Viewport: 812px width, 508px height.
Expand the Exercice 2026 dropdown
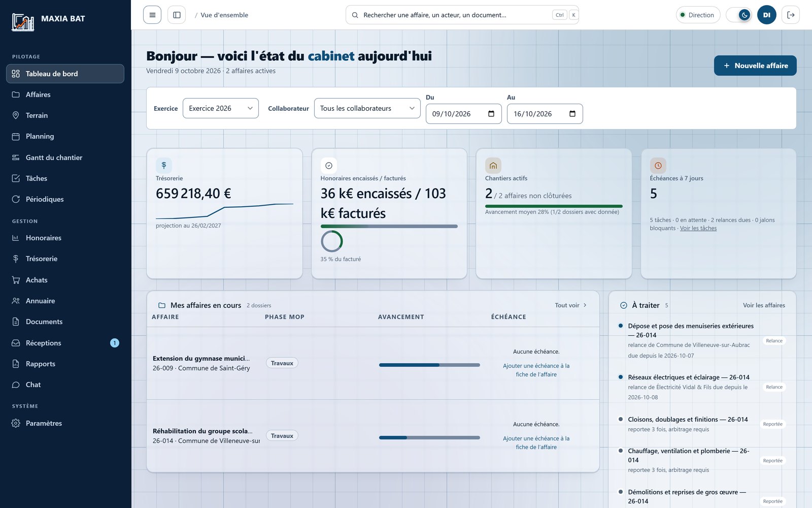point(220,108)
